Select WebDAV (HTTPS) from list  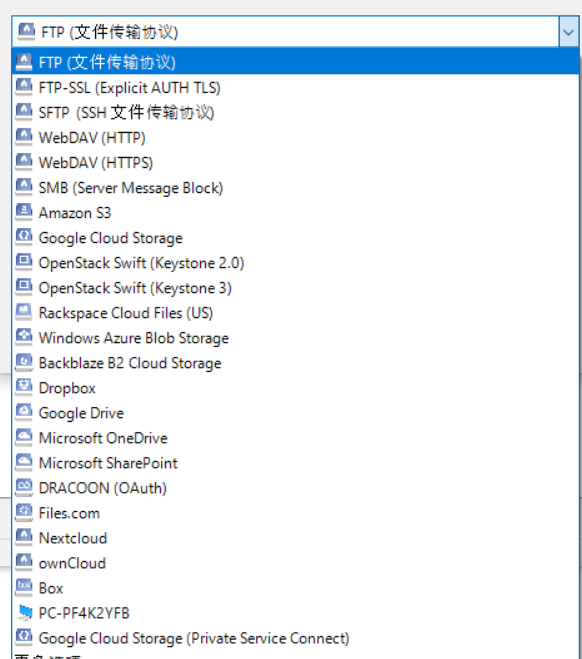(295, 162)
